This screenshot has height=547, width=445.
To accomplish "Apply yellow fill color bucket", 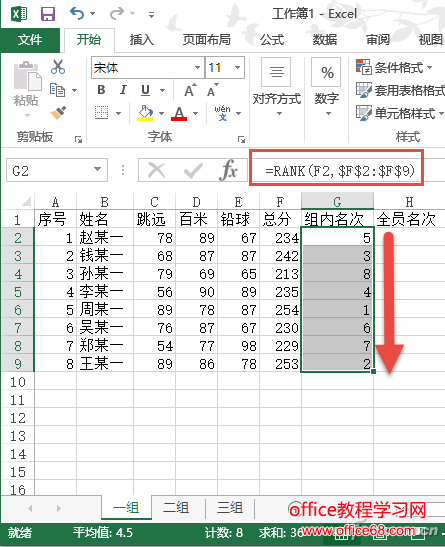I will [145, 113].
